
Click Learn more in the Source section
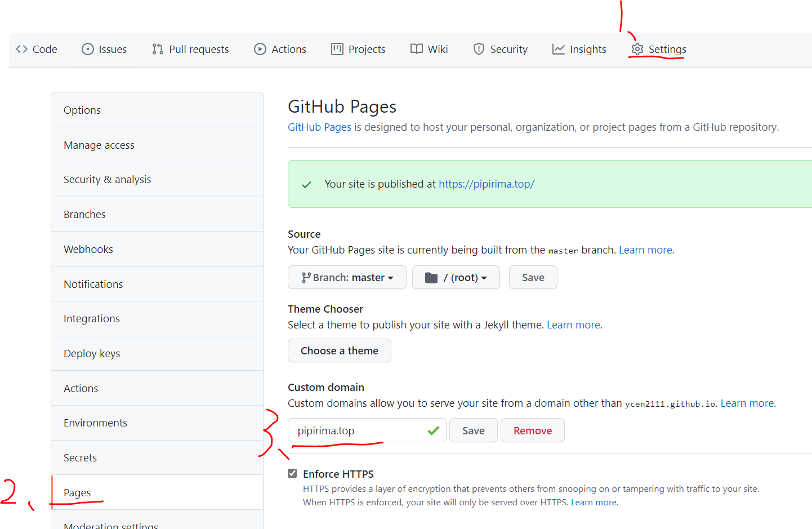[645, 250]
